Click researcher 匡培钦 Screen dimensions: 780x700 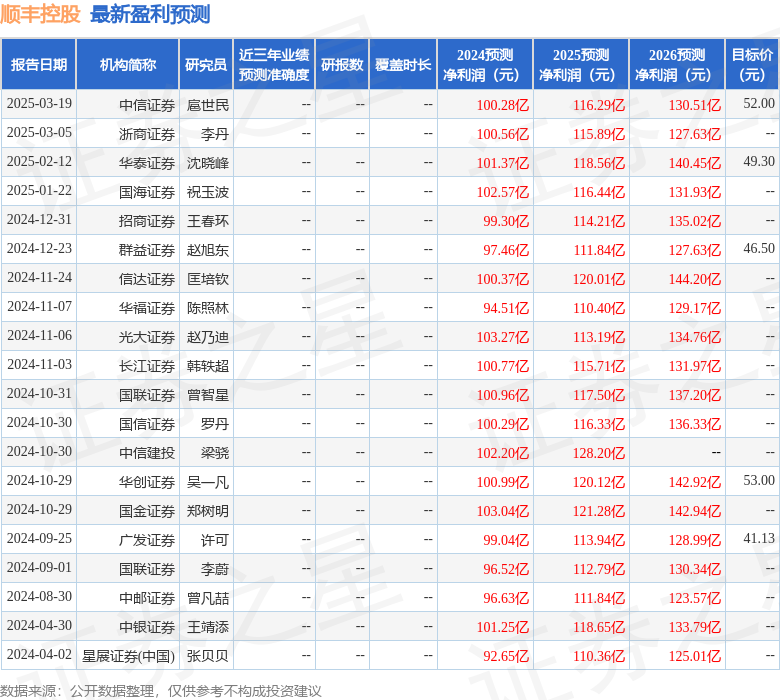click(208, 279)
